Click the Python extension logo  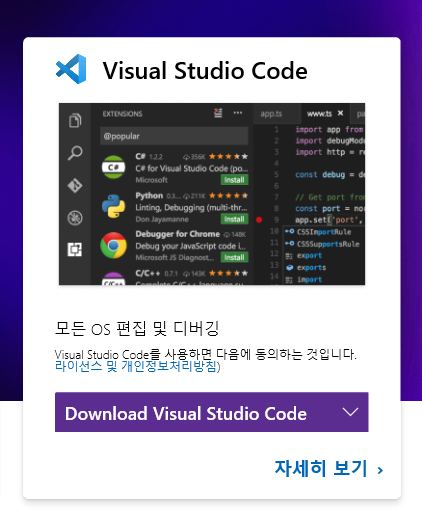113,206
